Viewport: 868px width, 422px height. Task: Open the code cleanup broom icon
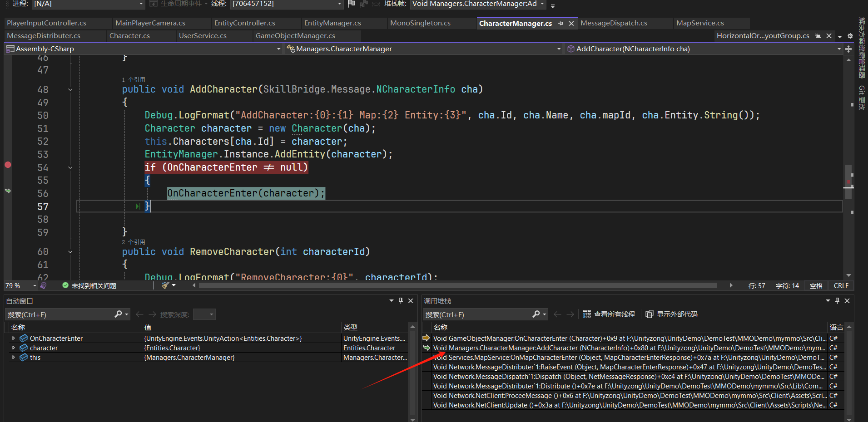166,285
